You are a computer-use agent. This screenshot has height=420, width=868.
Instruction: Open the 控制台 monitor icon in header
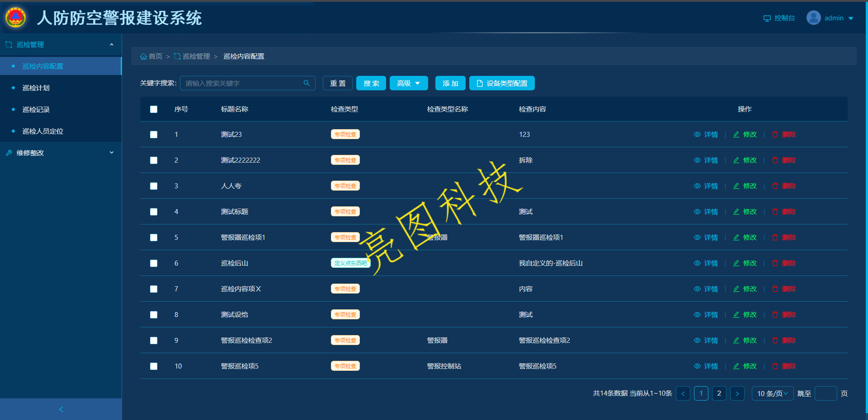coord(767,19)
